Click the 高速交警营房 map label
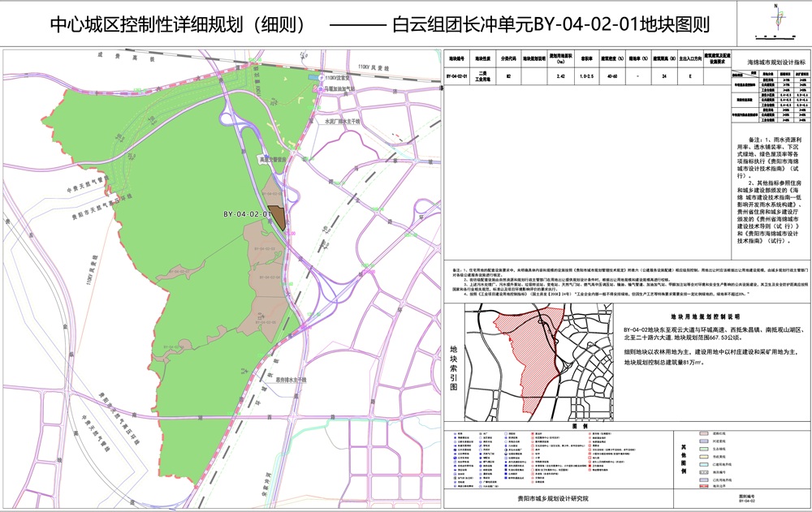 click(x=273, y=161)
